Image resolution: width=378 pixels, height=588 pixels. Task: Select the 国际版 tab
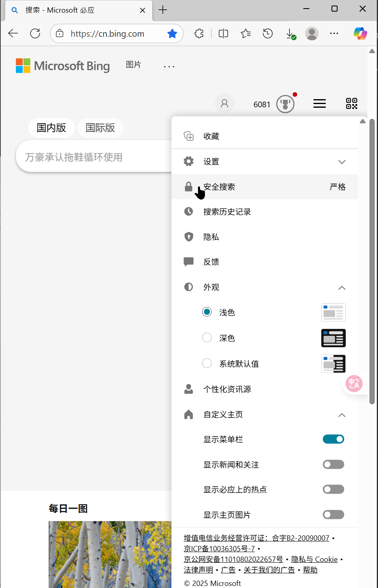[100, 128]
